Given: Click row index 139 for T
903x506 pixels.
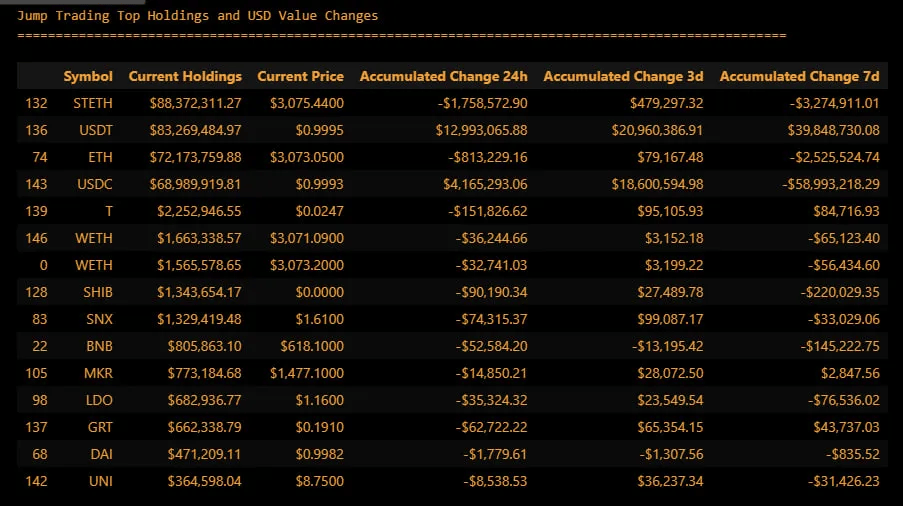Looking at the screenshot, I should (x=36, y=211).
